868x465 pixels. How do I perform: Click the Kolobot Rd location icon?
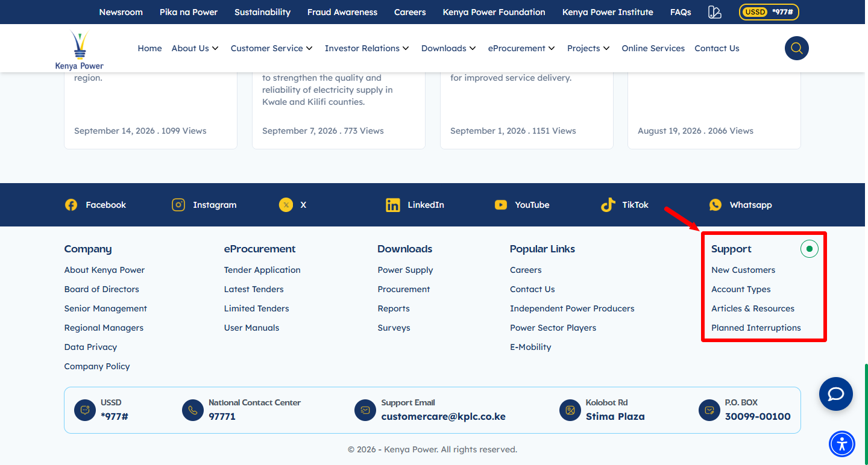coord(570,410)
